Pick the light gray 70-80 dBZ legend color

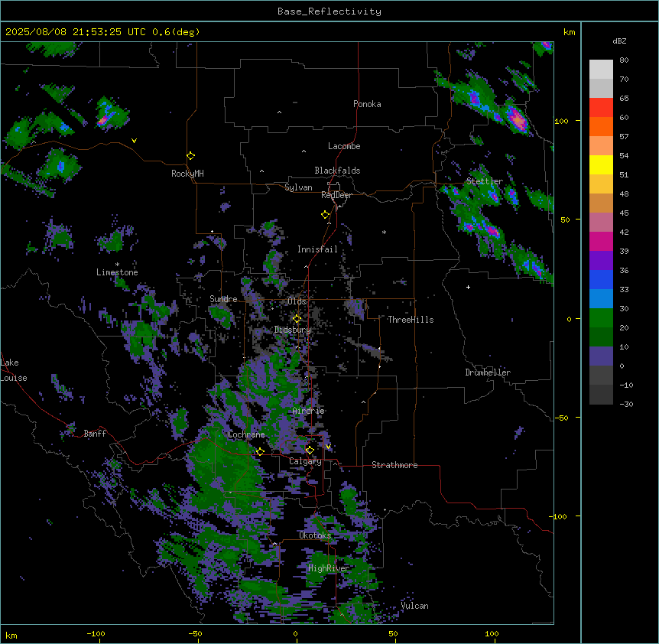(601, 70)
